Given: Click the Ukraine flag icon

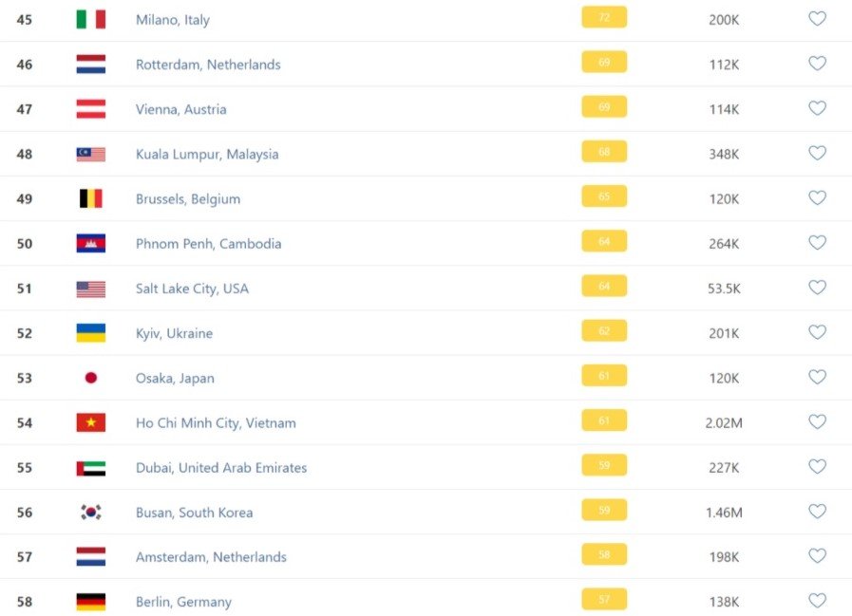Looking at the screenshot, I should click(x=91, y=333).
